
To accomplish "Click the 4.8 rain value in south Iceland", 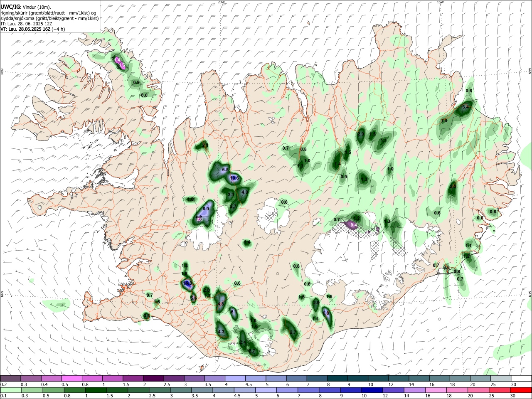I will click(221, 304).
